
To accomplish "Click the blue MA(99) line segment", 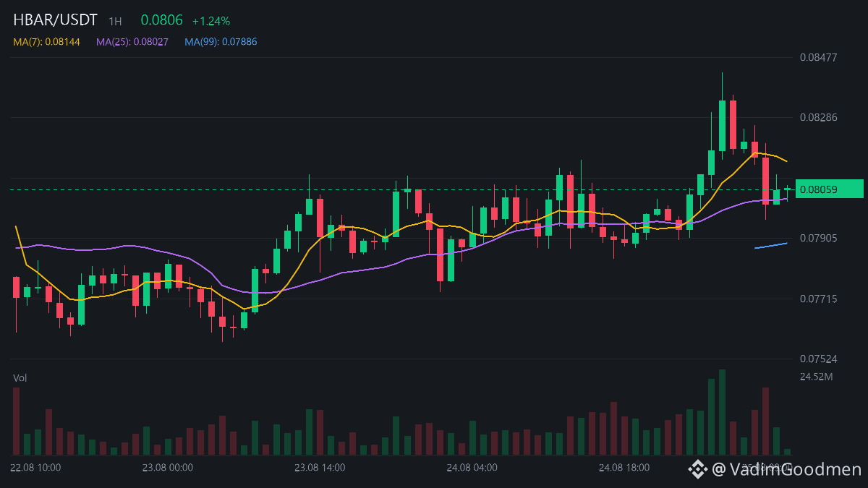I will click(x=770, y=246).
